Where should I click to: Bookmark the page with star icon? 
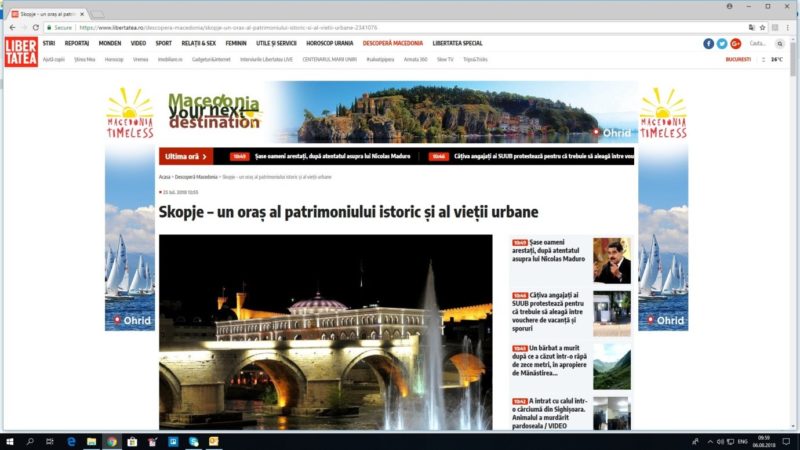[x=762, y=28]
